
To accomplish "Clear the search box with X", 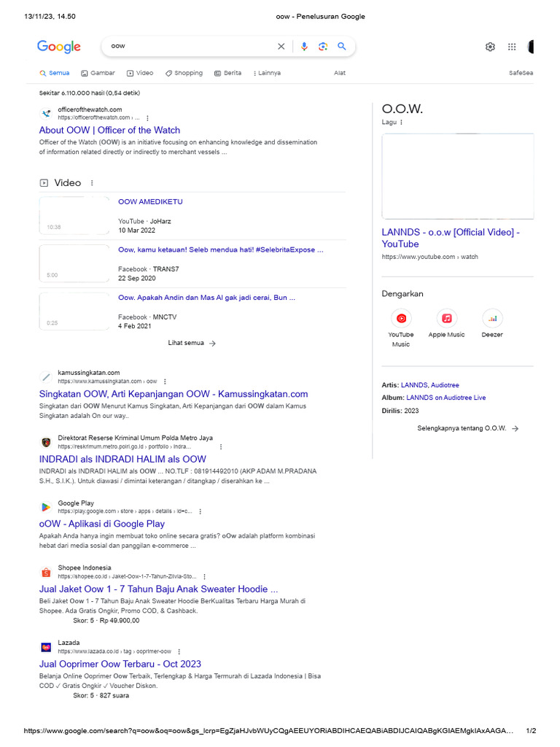I will (281, 46).
